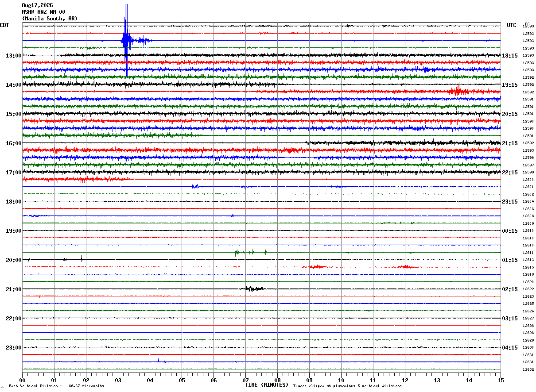536x392 pixels.
Task: Click the 07 minute tick label
Action: click(x=245, y=380)
